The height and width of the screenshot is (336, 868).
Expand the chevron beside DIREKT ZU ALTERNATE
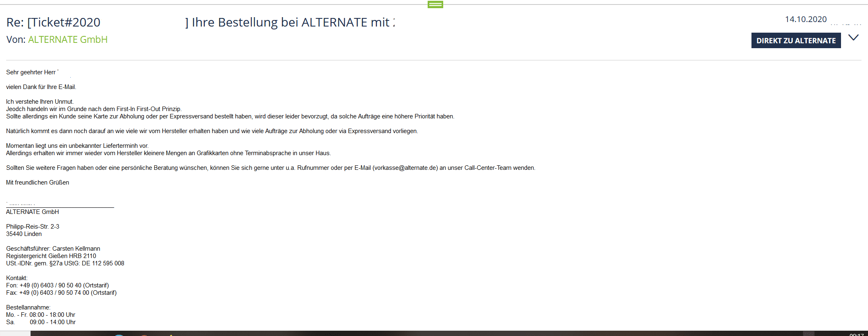853,38
